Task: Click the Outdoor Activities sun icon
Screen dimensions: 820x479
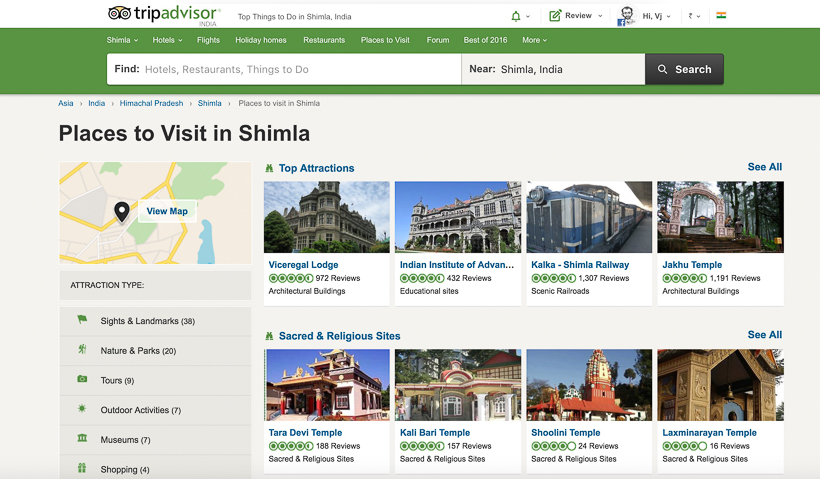Action: [82, 408]
